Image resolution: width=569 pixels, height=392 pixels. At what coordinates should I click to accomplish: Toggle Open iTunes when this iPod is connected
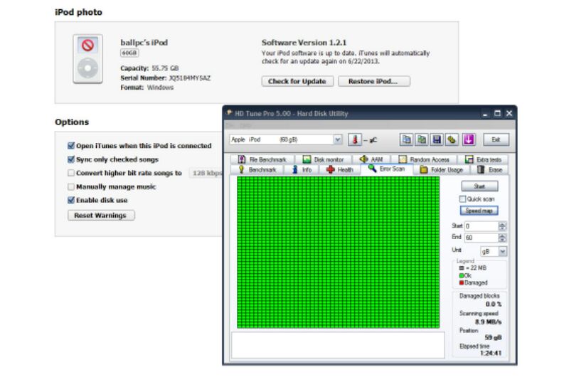click(x=71, y=146)
